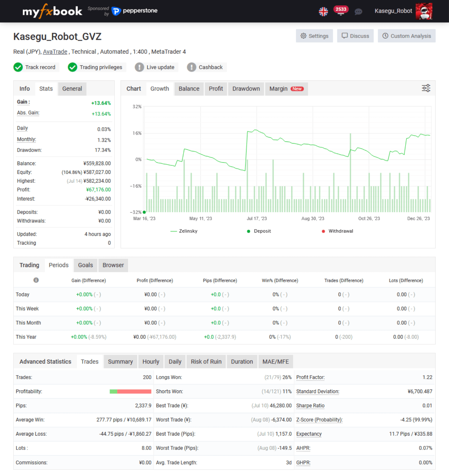Click the This Month row label
The width and height of the screenshot is (449, 476).
point(28,323)
